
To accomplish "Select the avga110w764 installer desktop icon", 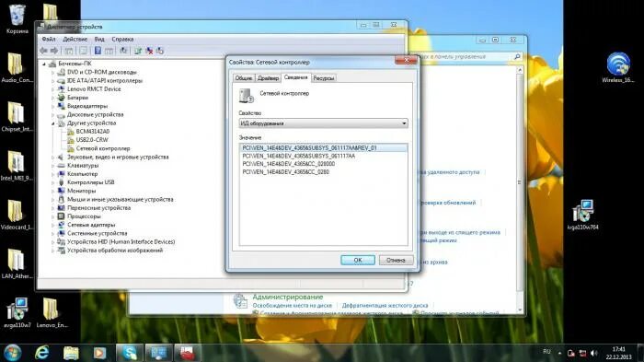I will (x=582, y=215).
